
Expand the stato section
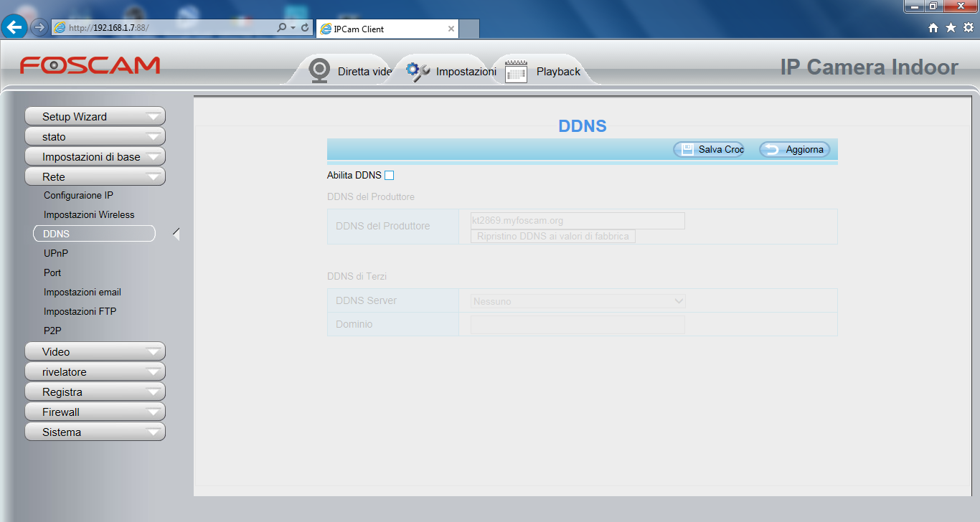(95, 136)
